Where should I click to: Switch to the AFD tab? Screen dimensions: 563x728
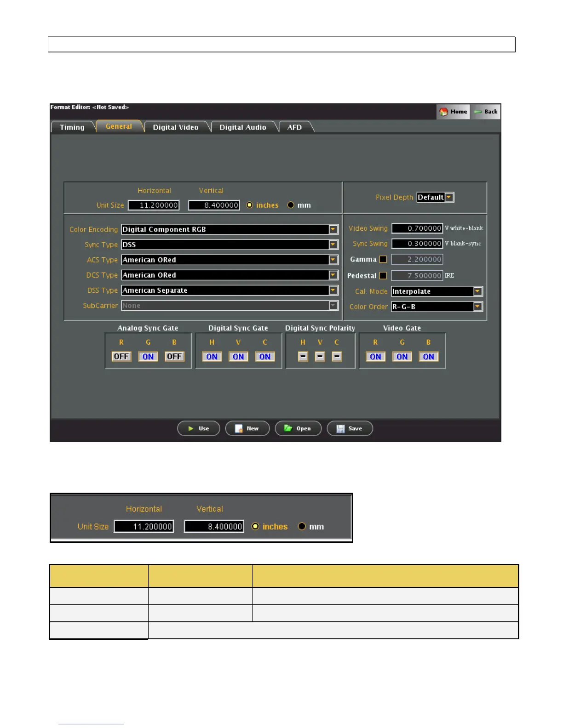click(295, 127)
